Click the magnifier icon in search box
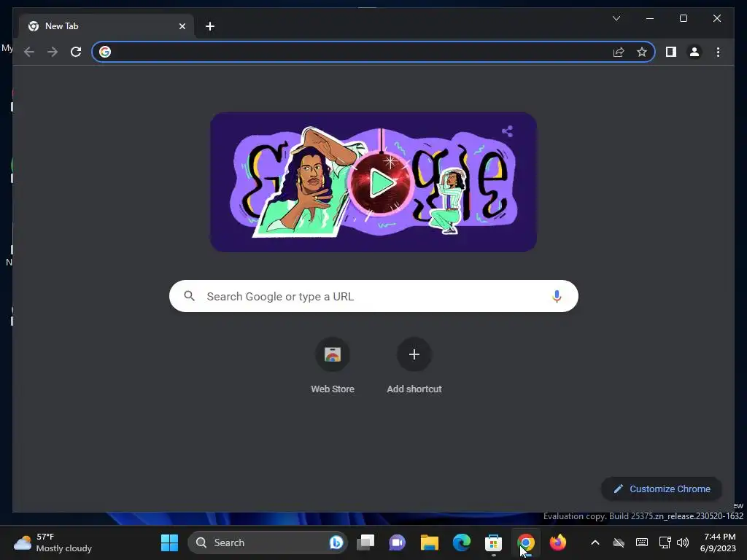747x560 pixels. 189,296
